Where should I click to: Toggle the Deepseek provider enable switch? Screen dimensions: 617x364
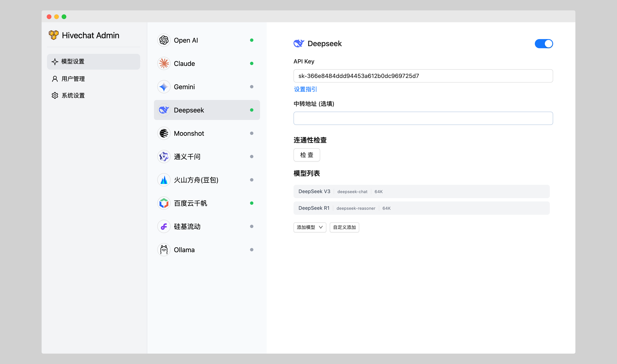[x=544, y=44]
